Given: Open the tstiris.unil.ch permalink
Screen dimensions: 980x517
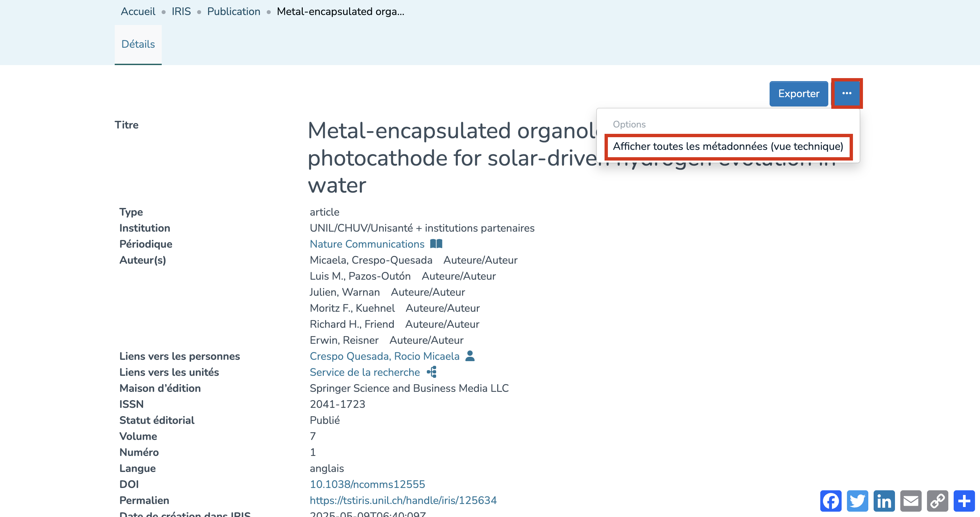Looking at the screenshot, I should coord(403,500).
